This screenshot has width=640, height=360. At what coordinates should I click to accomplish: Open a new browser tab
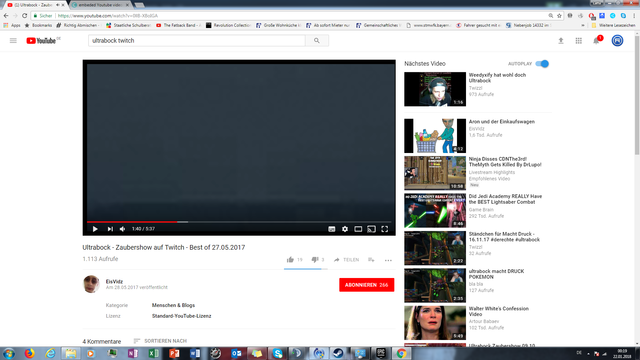pos(139,5)
